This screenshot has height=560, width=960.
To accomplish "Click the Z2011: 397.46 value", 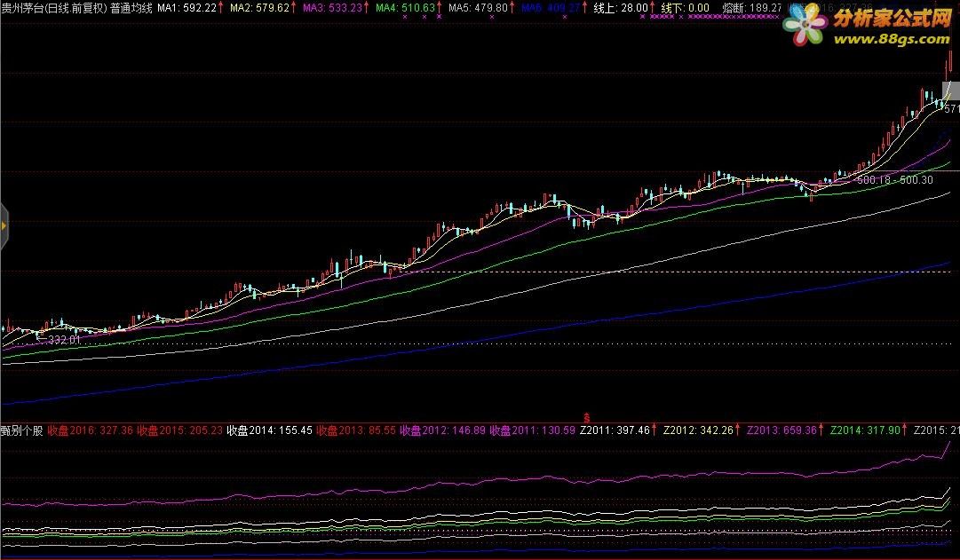I will (615, 430).
